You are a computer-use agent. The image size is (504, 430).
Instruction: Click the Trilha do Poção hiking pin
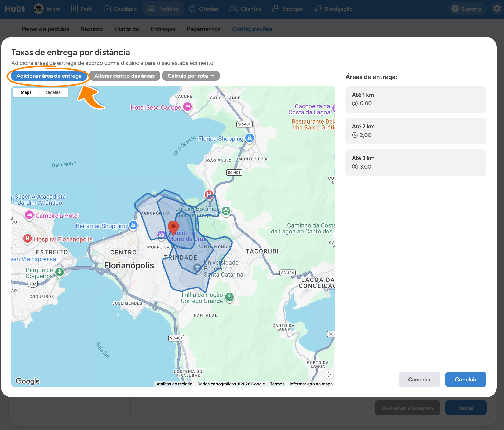[229, 297]
